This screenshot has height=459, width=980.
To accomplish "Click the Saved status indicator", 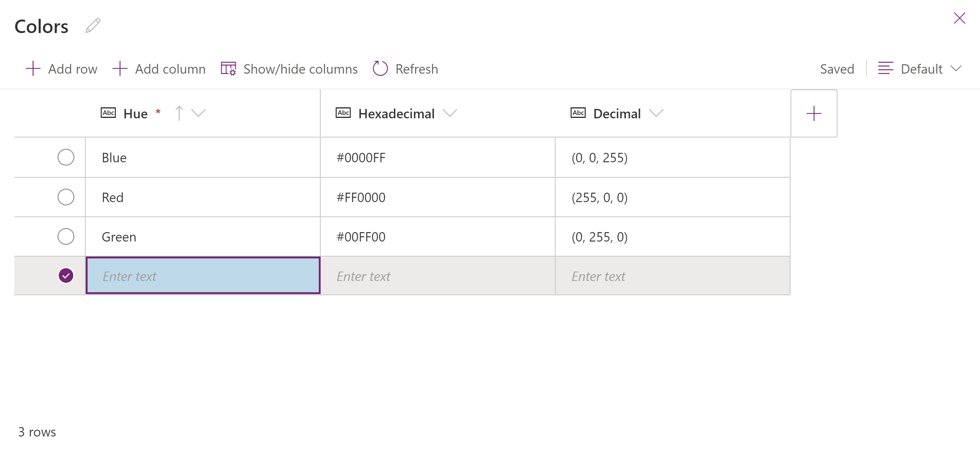I will pos(837,69).
